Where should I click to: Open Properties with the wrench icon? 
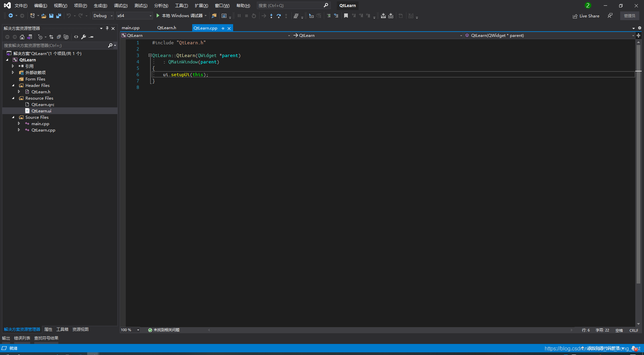pyautogui.click(x=84, y=37)
